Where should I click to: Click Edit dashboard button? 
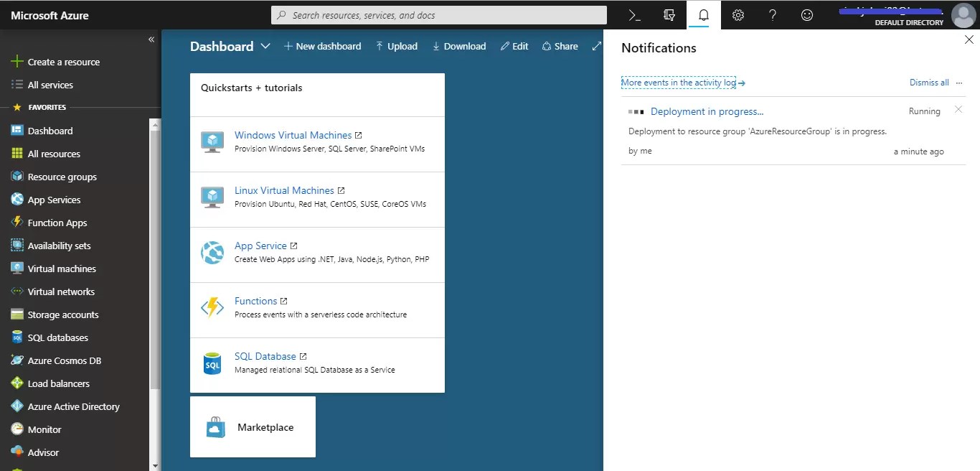coord(514,46)
